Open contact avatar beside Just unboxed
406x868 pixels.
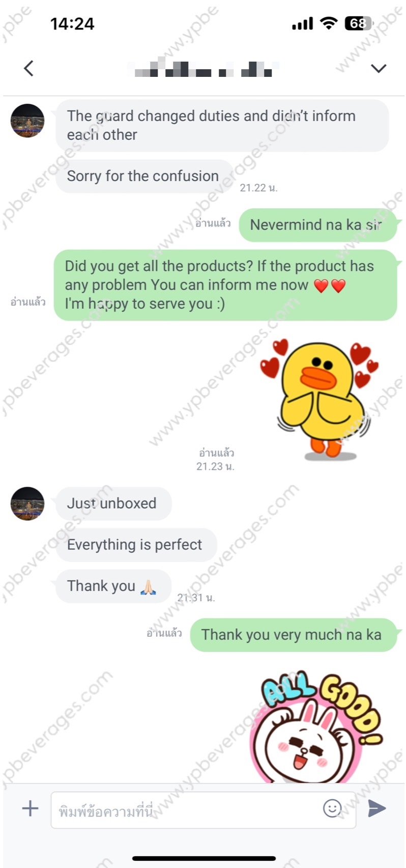[x=27, y=503]
